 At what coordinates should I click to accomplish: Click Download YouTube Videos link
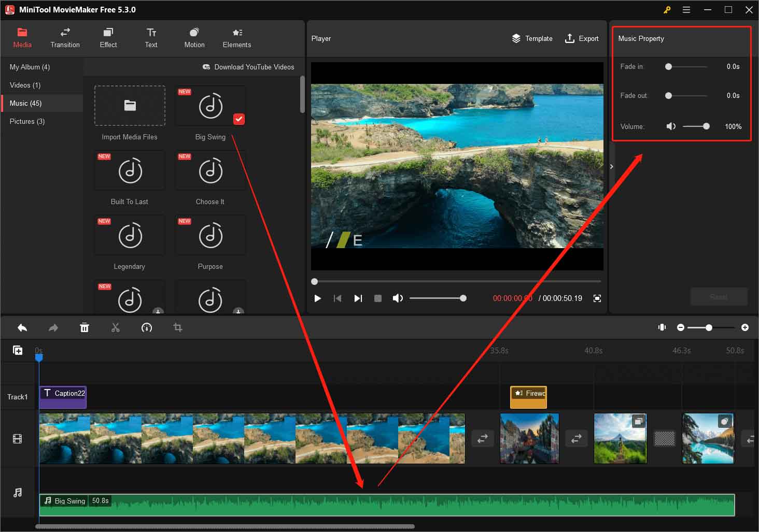(x=248, y=67)
